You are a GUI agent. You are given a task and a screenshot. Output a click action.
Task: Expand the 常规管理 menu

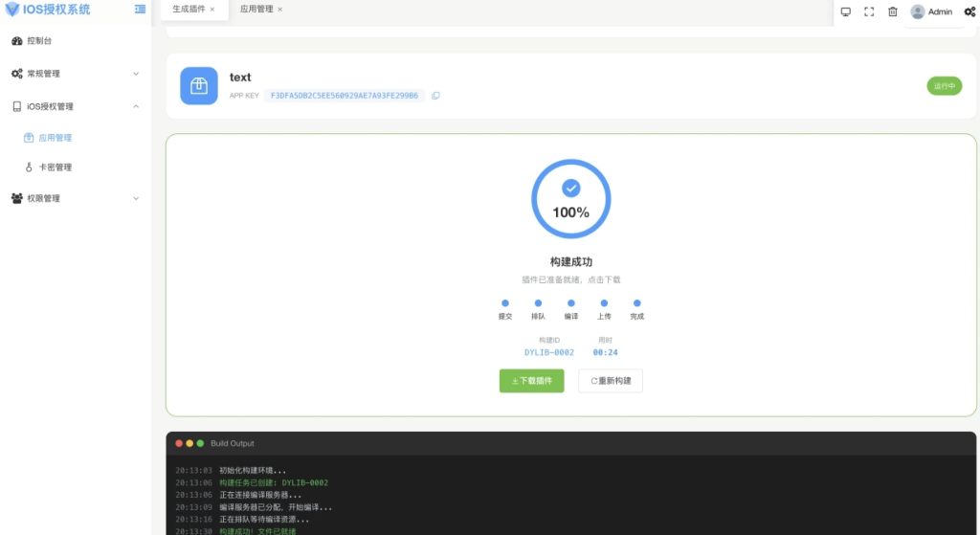point(75,74)
